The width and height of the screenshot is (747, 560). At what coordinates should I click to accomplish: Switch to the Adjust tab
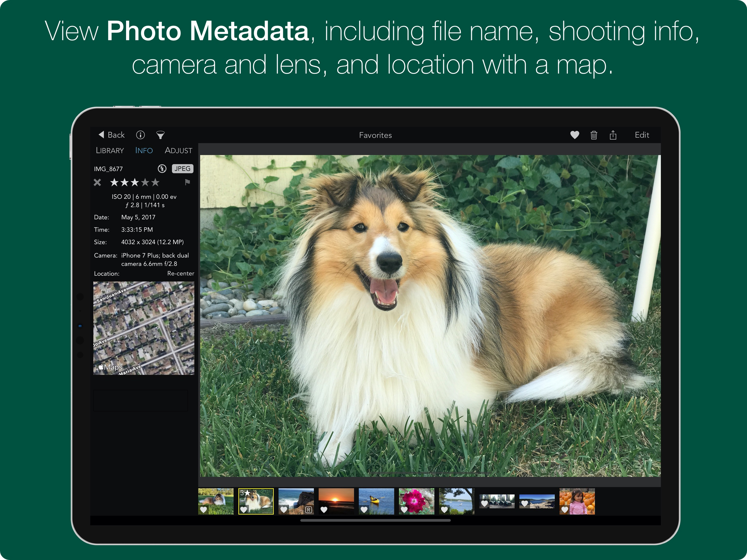pos(178,151)
